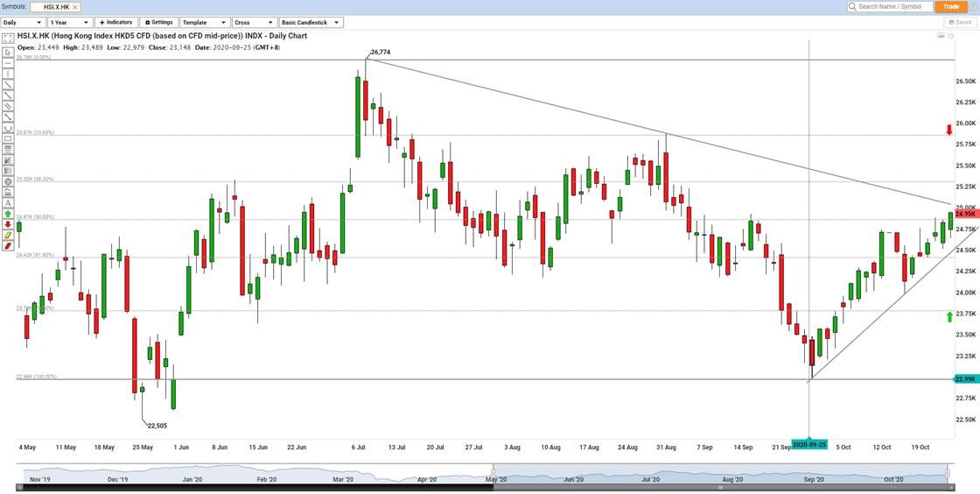Select the vertical bars time-zone tool

8,170
